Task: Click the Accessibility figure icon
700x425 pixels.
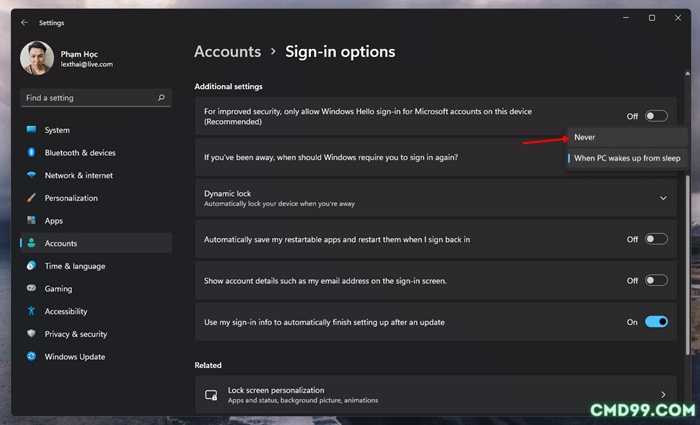Action: click(x=31, y=311)
